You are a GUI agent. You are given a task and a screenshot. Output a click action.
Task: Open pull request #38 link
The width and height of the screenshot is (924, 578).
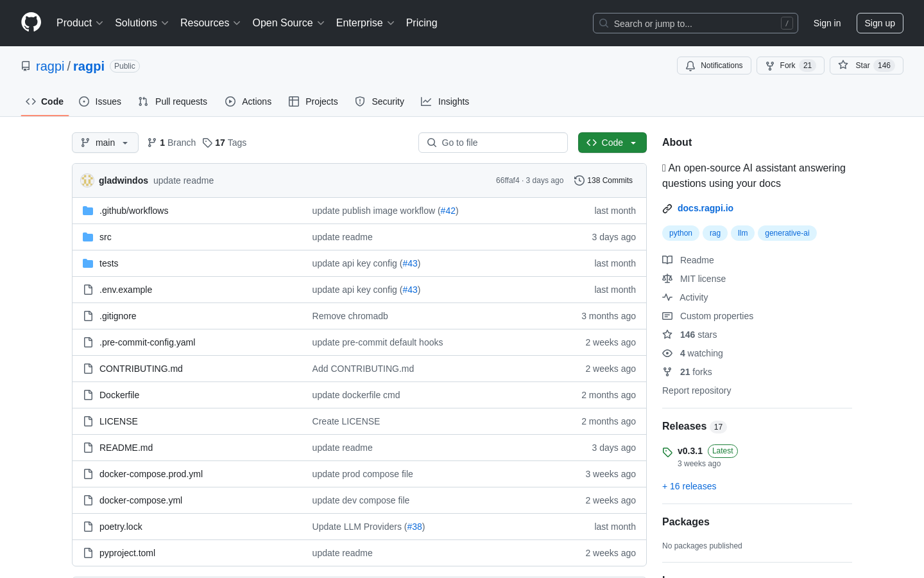click(x=415, y=527)
